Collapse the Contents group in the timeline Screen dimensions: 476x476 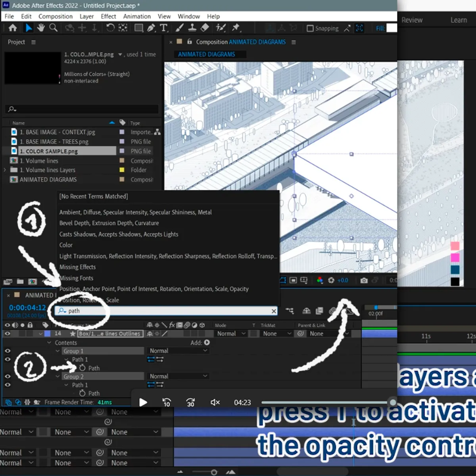click(x=49, y=343)
